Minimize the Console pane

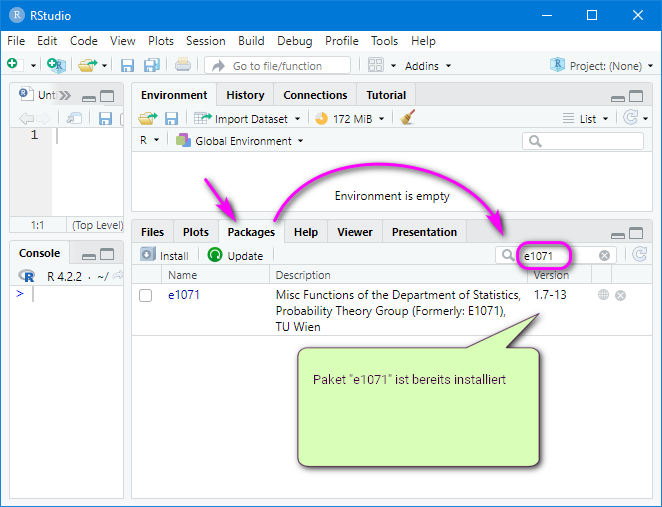point(89,256)
